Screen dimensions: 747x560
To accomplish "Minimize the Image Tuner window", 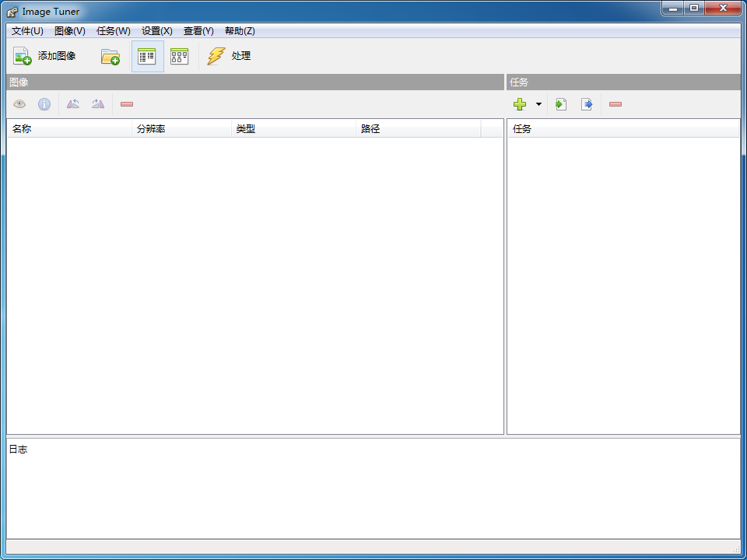I will point(672,8).
